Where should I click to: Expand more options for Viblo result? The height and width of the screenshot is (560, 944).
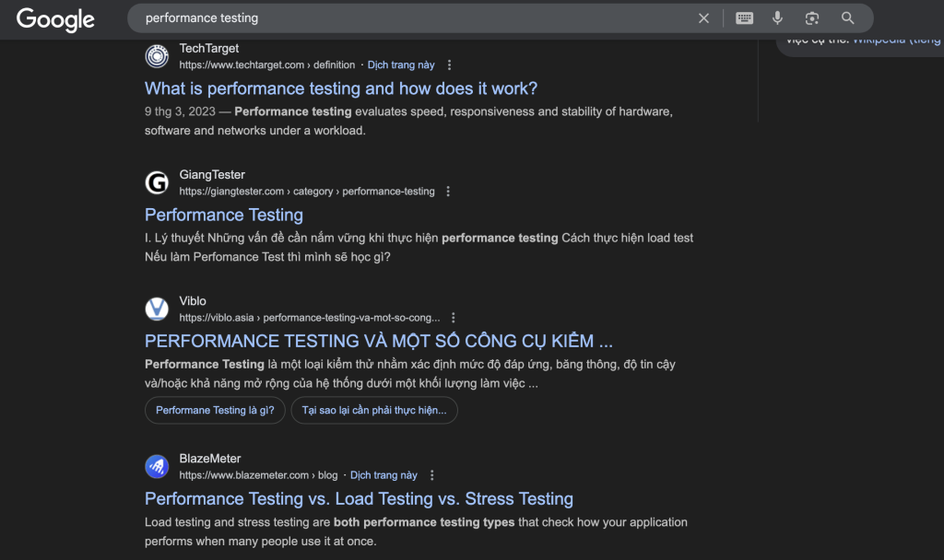454,318
